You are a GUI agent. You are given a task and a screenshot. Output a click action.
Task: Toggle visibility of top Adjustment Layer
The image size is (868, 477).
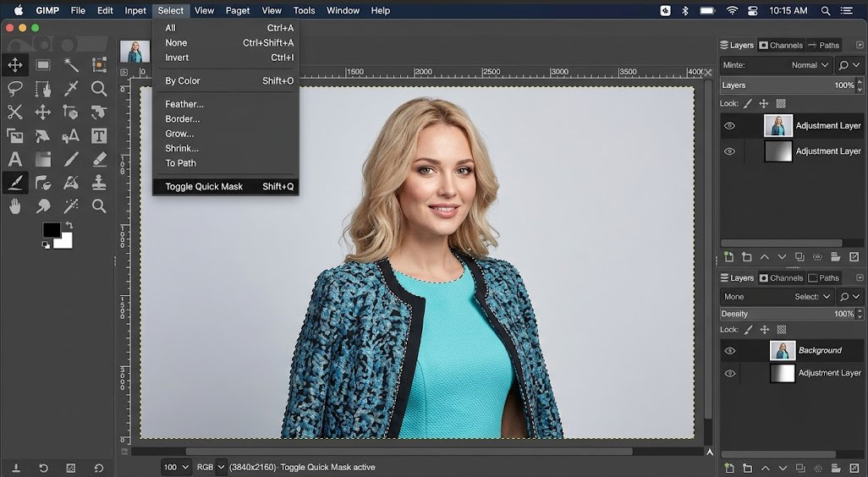pos(729,126)
